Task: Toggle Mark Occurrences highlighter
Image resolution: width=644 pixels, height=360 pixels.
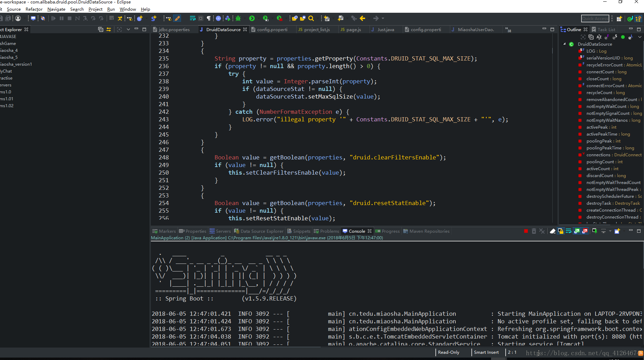Action: [177, 18]
